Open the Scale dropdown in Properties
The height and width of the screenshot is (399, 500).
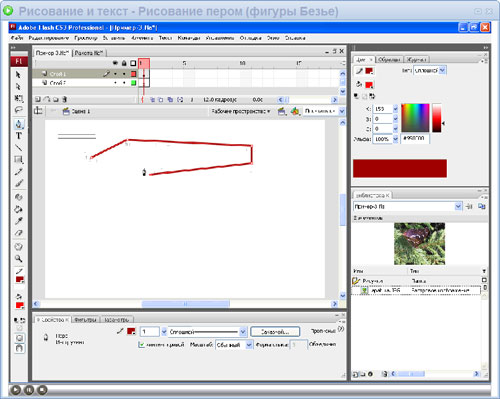pyautogui.click(x=249, y=345)
